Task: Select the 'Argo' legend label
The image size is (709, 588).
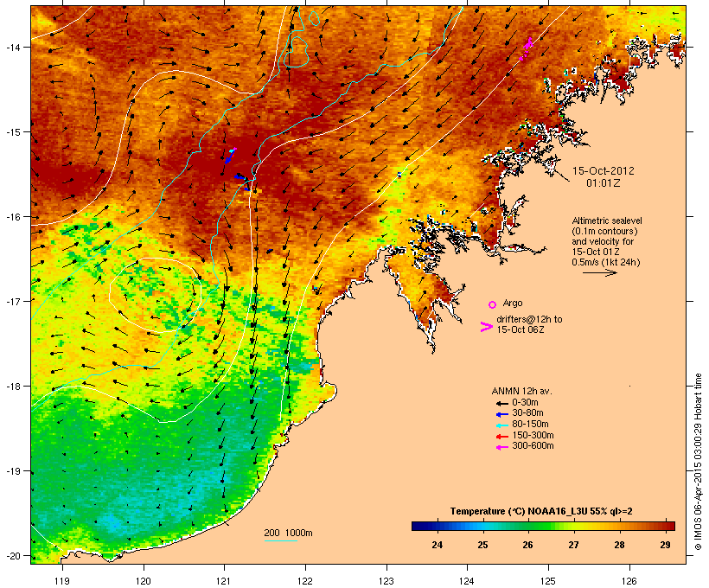Action: pos(513,303)
